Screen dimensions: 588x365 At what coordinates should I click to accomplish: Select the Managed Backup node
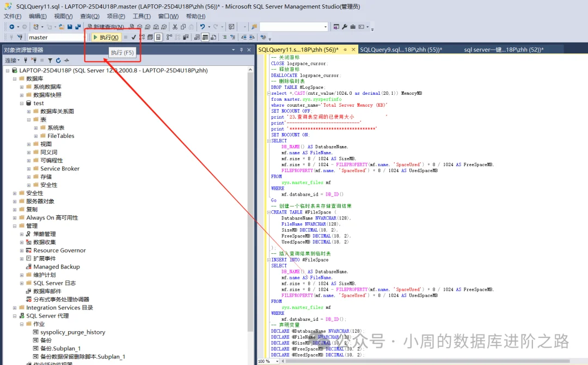pyautogui.click(x=56, y=267)
